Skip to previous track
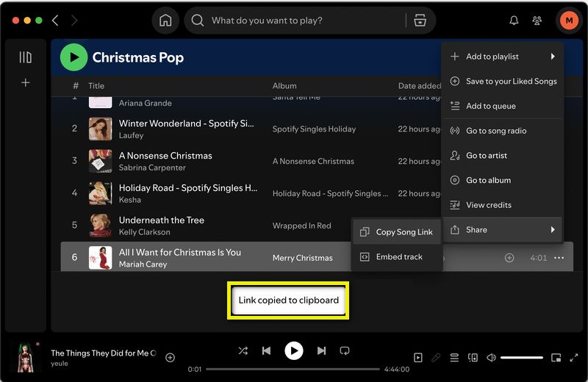 point(266,351)
